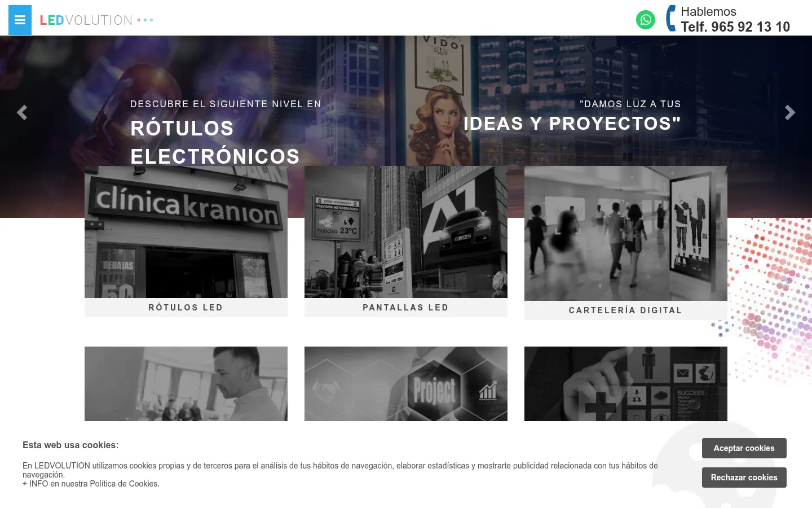Open the Project hexagon thumbnail
This screenshot has width=812, height=508.
pyautogui.click(x=406, y=384)
